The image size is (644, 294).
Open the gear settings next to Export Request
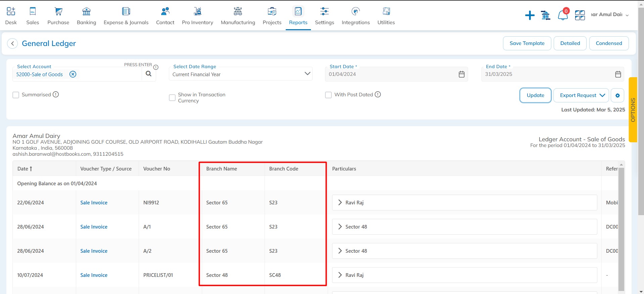(617, 95)
